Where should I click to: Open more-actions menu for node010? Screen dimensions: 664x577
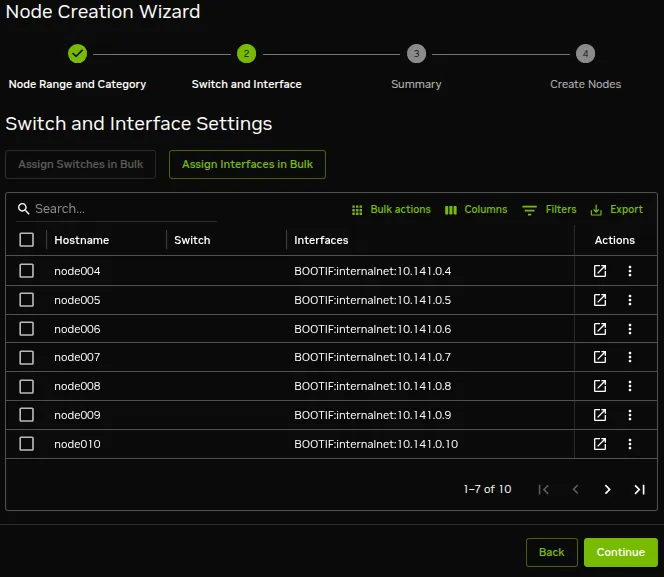pos(630,444)
